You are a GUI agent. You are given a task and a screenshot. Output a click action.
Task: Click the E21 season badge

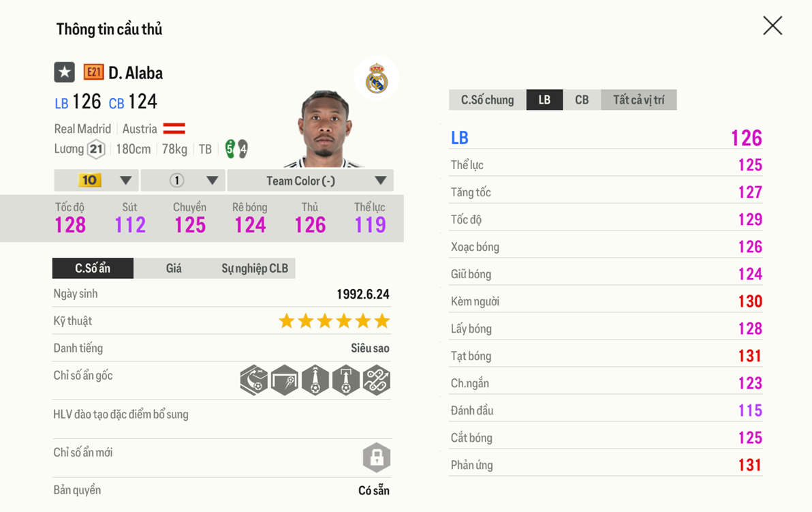93,72
